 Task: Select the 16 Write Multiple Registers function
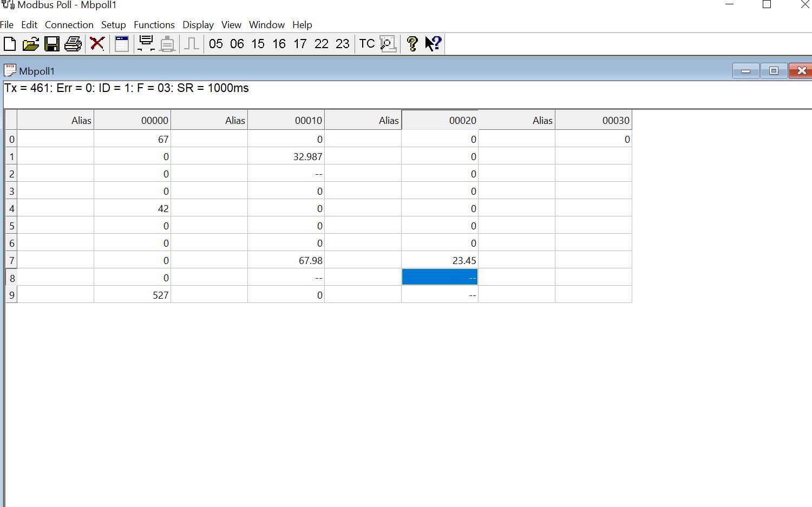pos(278,44)
